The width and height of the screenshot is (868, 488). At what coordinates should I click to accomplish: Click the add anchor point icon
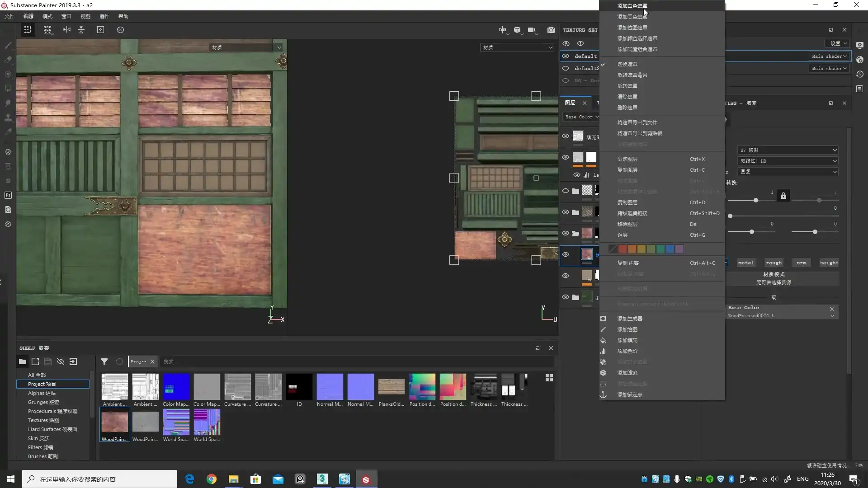click(603, 394)
